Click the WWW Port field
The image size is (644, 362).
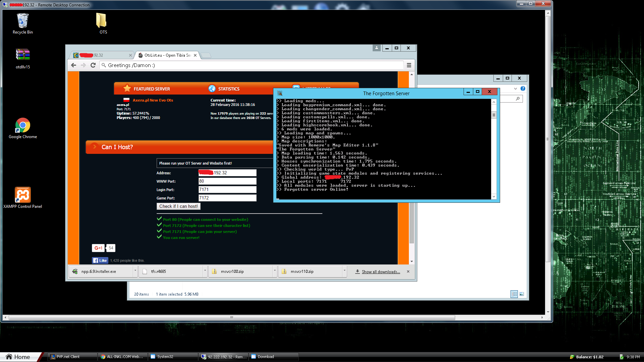coord(227,181)
